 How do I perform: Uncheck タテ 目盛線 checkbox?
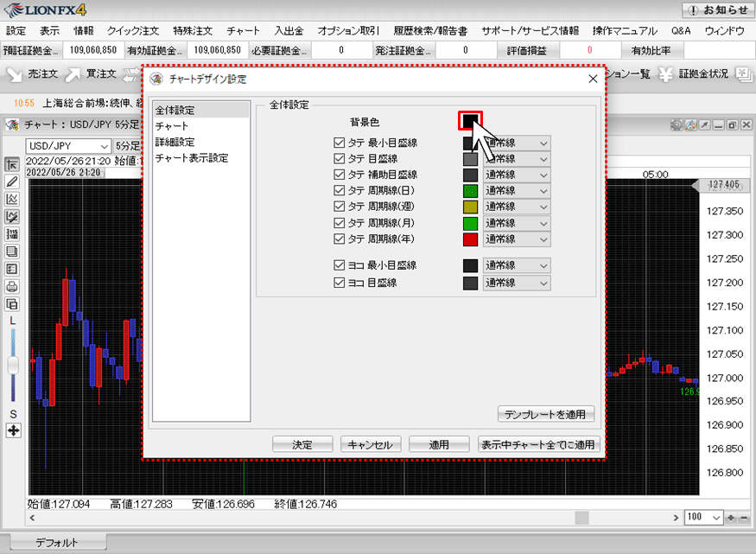click(340, 159)
